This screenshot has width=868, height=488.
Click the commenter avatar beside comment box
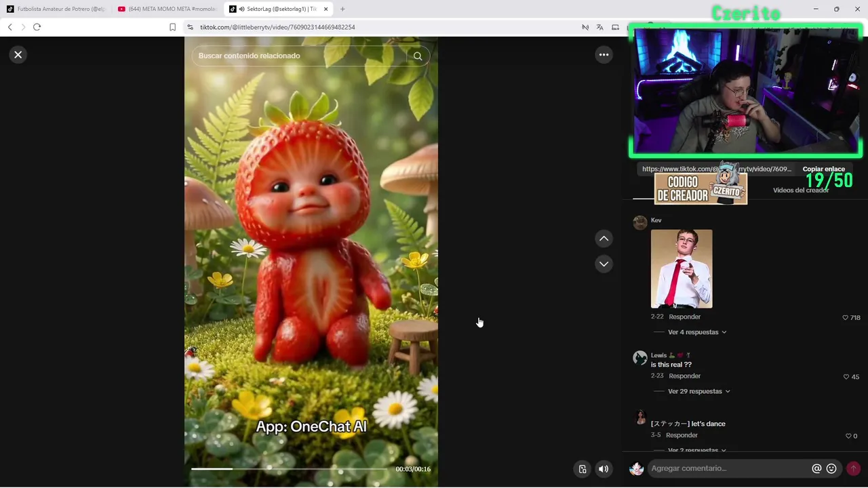coord(636,468)
